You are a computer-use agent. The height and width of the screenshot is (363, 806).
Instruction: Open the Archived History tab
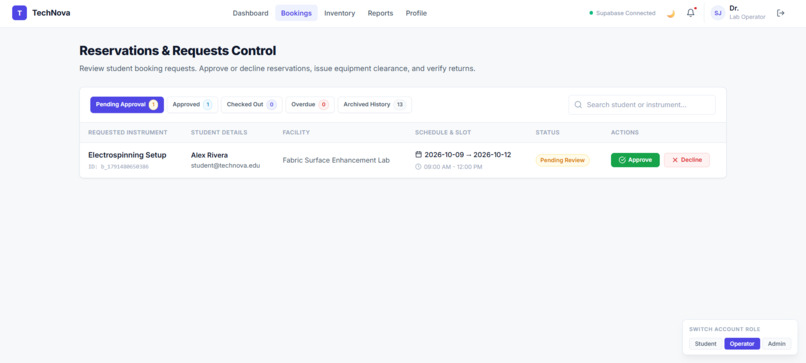coord(374,104)
